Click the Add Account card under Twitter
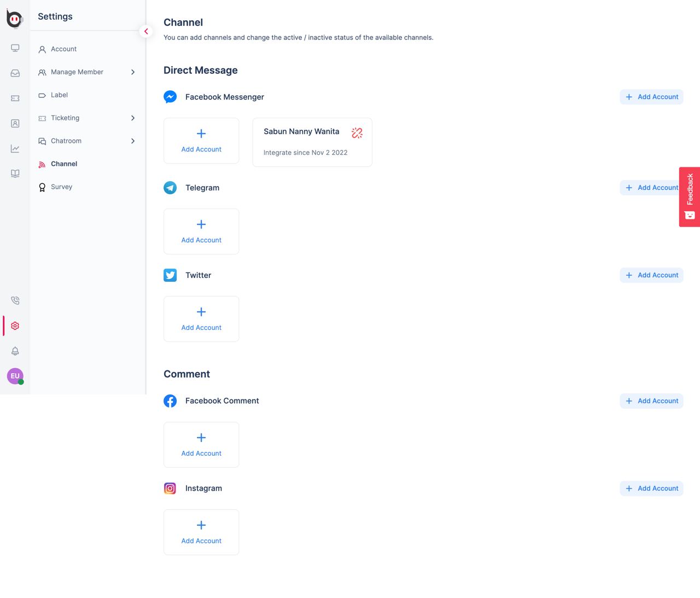 coord(201,319)
